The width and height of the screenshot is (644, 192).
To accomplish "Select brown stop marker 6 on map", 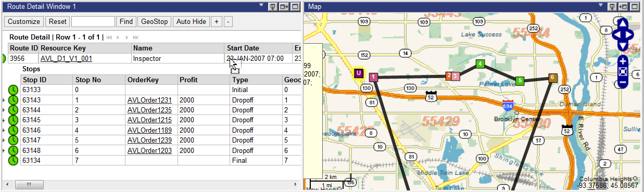I will pyautogui.click(x=553, y=78).
